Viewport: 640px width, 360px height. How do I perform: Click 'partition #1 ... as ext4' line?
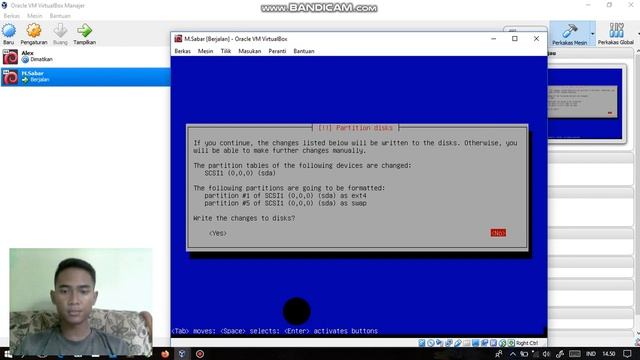point(285,196)
